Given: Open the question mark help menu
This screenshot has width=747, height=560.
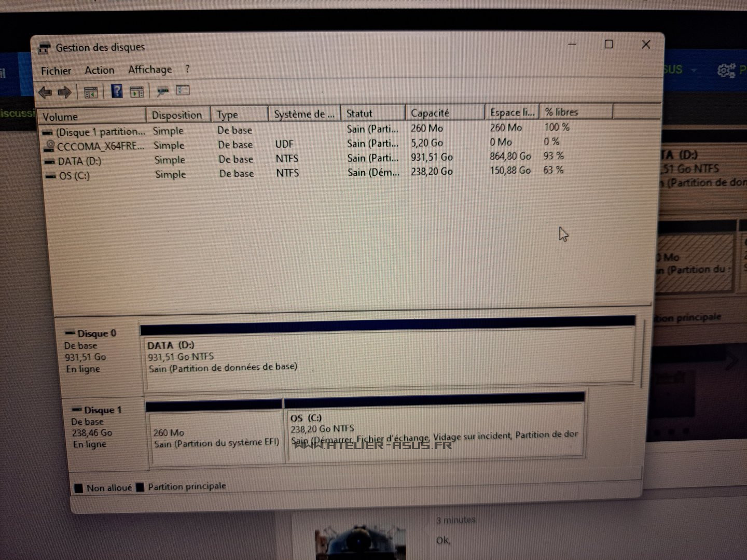Looking at the screenshot, I should click(187, 69).
